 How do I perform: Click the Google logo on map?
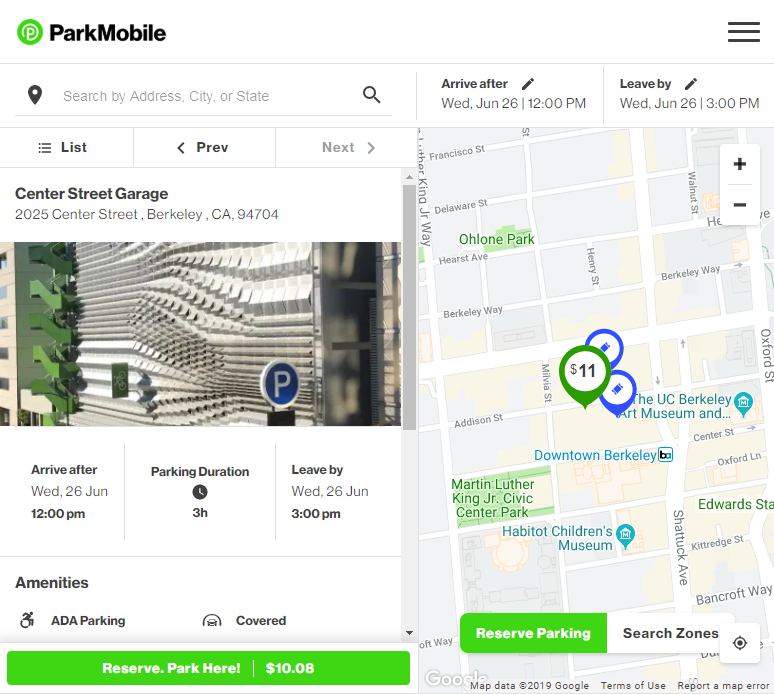coord(456,679)
